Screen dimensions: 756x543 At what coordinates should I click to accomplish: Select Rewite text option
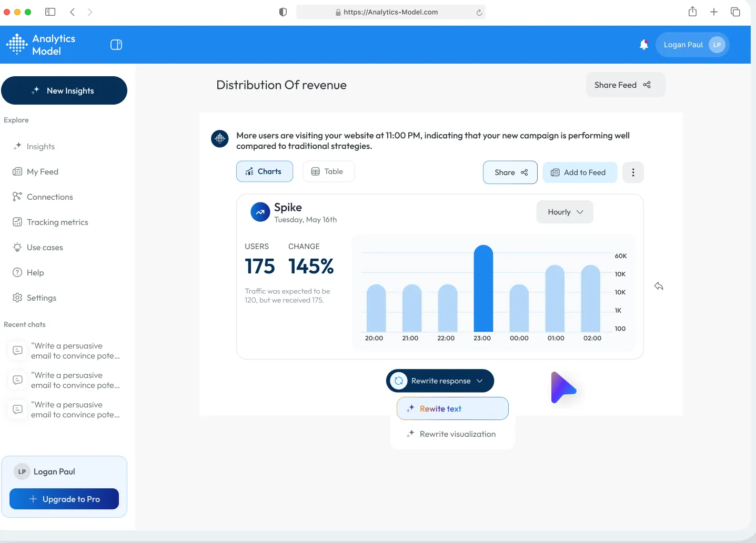tap(452, 408)
